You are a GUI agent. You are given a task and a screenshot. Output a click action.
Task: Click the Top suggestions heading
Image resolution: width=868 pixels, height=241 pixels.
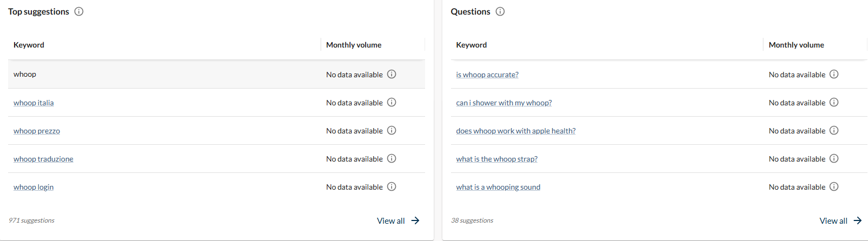(x=38, y=11)
